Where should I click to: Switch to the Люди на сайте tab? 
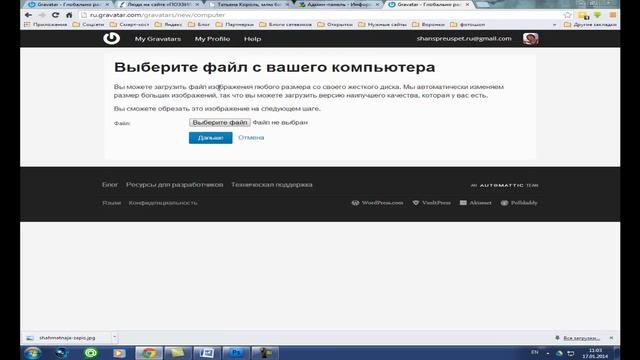tap(160, 4)
